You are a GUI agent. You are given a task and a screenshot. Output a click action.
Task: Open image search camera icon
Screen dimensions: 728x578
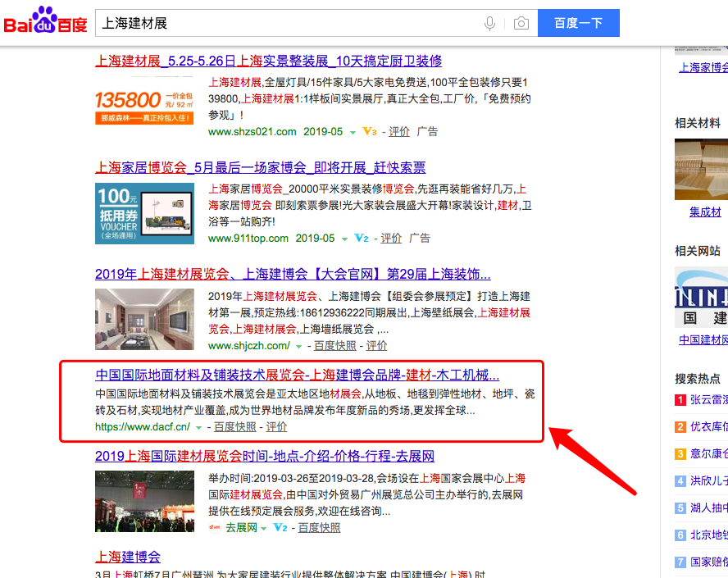pos(521,23)
